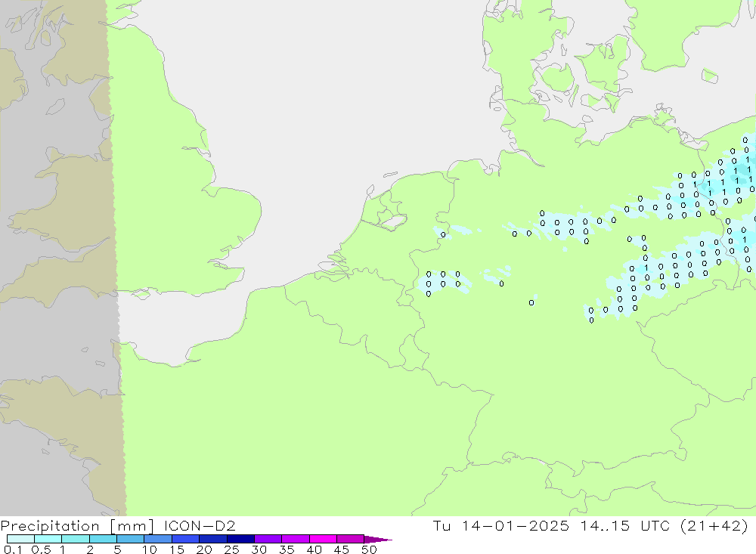Click the 1–2 mm legend color swatch
The image size is (756, 554).
tap(76, 539)
